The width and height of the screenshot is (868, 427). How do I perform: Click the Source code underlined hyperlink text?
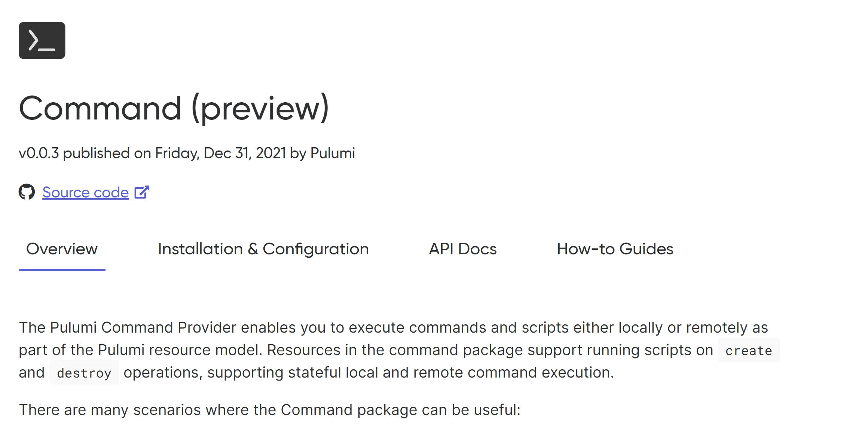(x=85, y=192)
